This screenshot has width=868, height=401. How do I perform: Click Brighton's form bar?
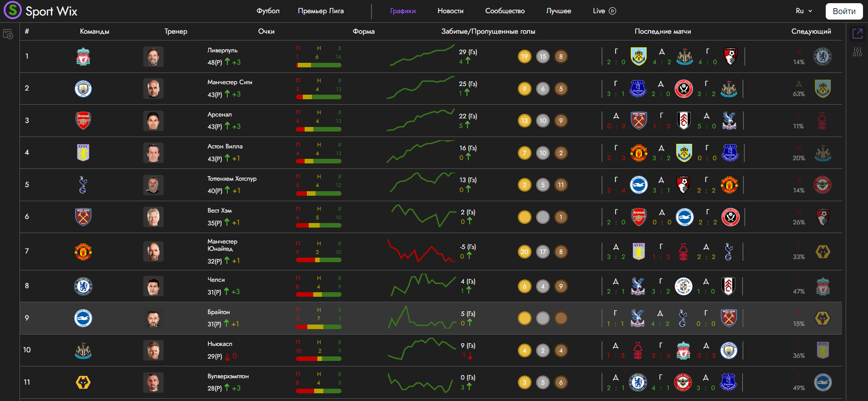pyautogui.click(x=319, y=327)
